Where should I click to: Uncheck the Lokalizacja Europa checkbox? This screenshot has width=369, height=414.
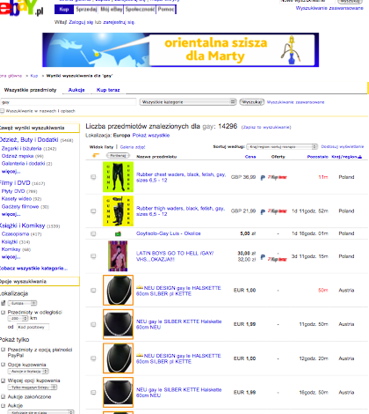tap(3, 303)
